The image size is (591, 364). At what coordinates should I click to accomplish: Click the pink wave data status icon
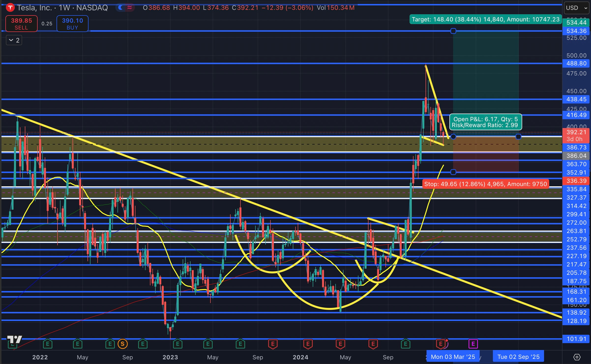(x=130, y=8)
